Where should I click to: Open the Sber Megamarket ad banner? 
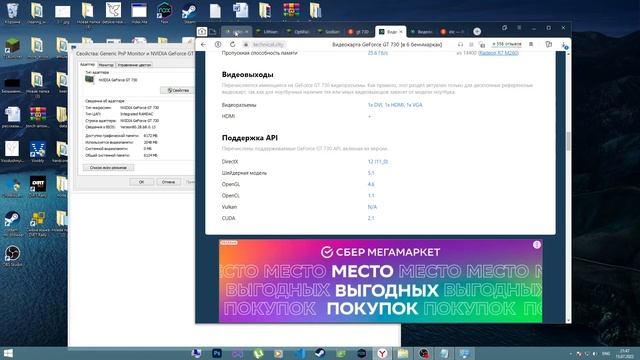380,281
